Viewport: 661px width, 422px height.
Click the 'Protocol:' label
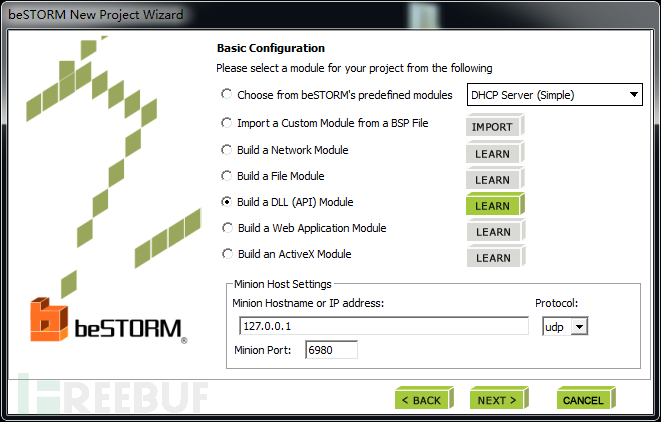click(x=556, y=303)
